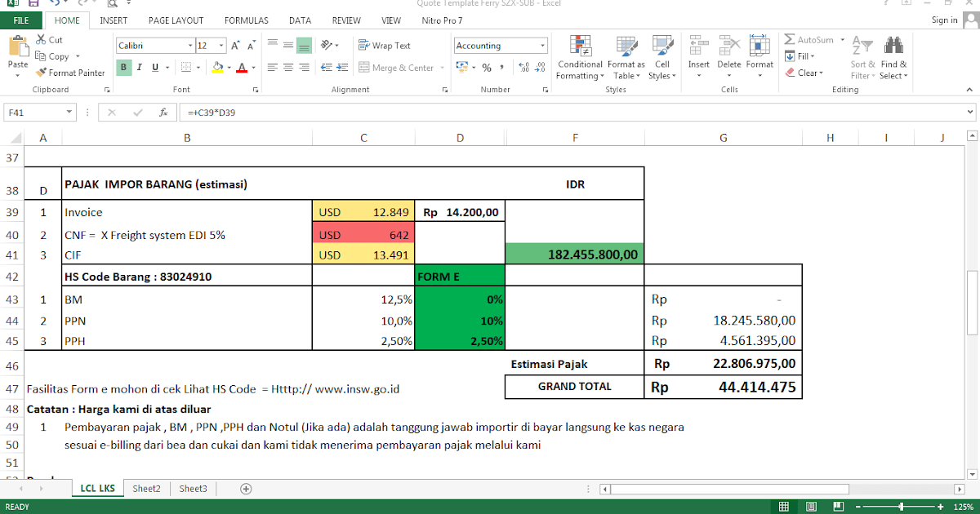Click the Format Painter tool
Image resolution: width=980 pixels, height=514 pixels.
coord(71,73)
